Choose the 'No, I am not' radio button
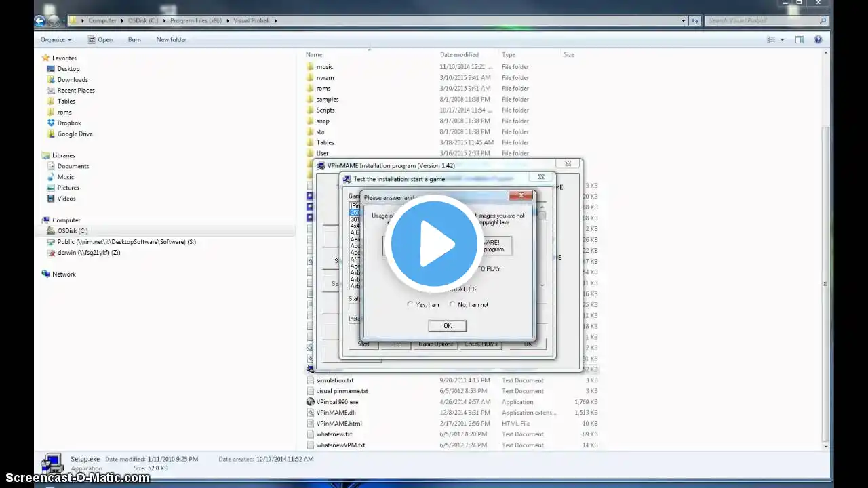The image size is (868, 488). pos(452,305)
